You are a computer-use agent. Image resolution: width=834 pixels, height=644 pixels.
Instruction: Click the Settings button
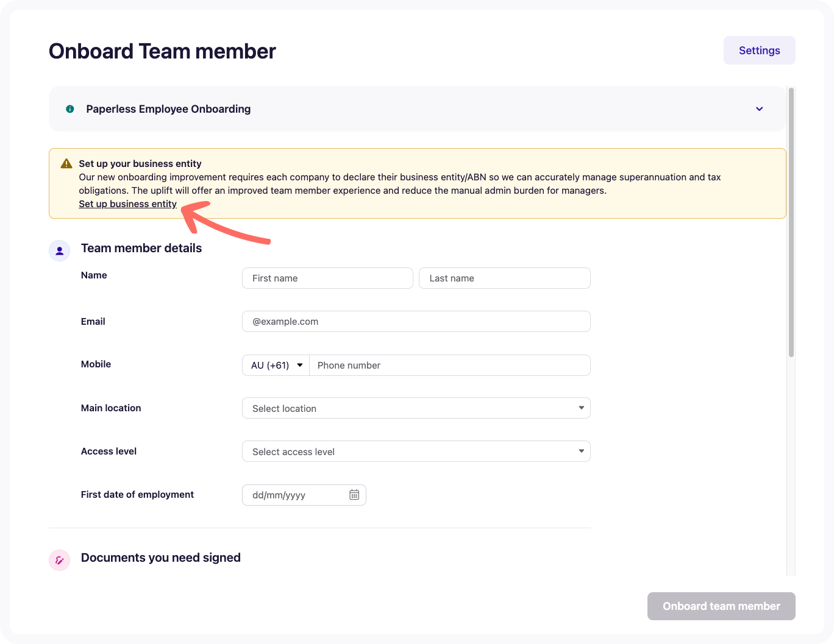click(759, 50)
